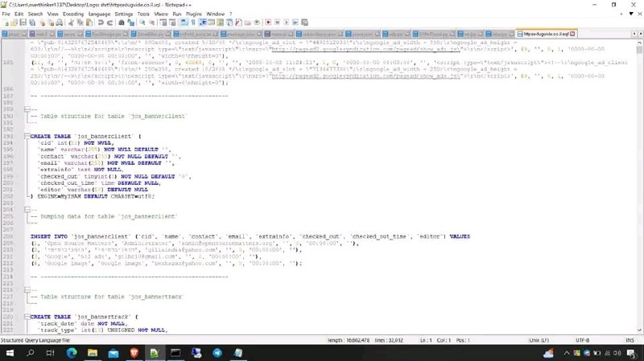Image resolution: width=644 pixels, height=361 pixels.
Task: Open the Replace dialog icon
Action: pyautogui.click(x=131, y=23)
